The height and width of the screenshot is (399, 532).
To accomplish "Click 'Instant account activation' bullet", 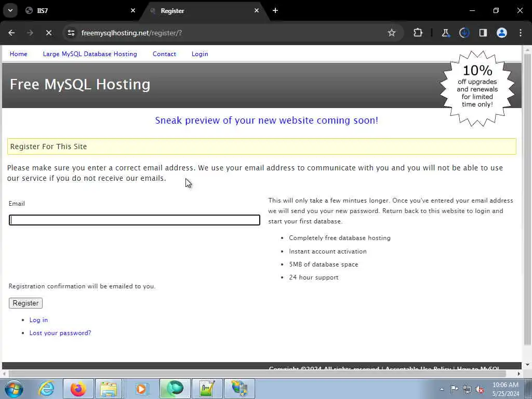I will click(x=328, y=251).
